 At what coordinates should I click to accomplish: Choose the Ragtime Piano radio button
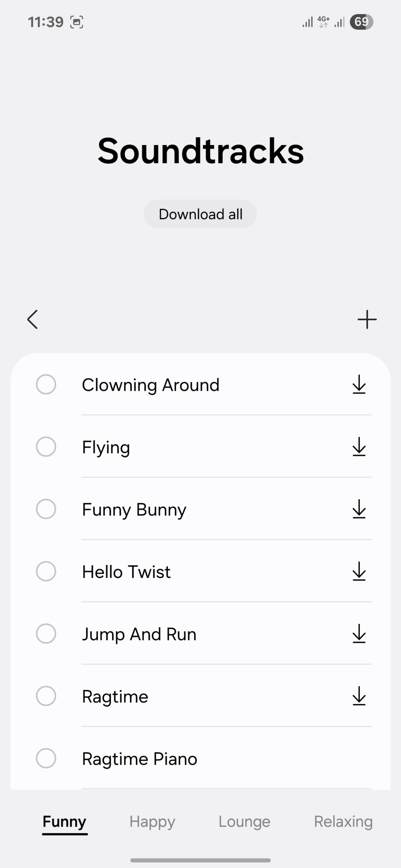point(46,758)
